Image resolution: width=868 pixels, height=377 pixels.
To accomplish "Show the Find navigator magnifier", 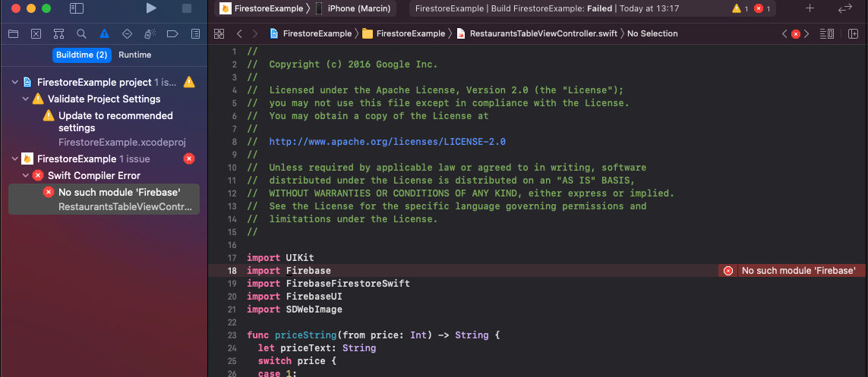I will tap(81, 33).
